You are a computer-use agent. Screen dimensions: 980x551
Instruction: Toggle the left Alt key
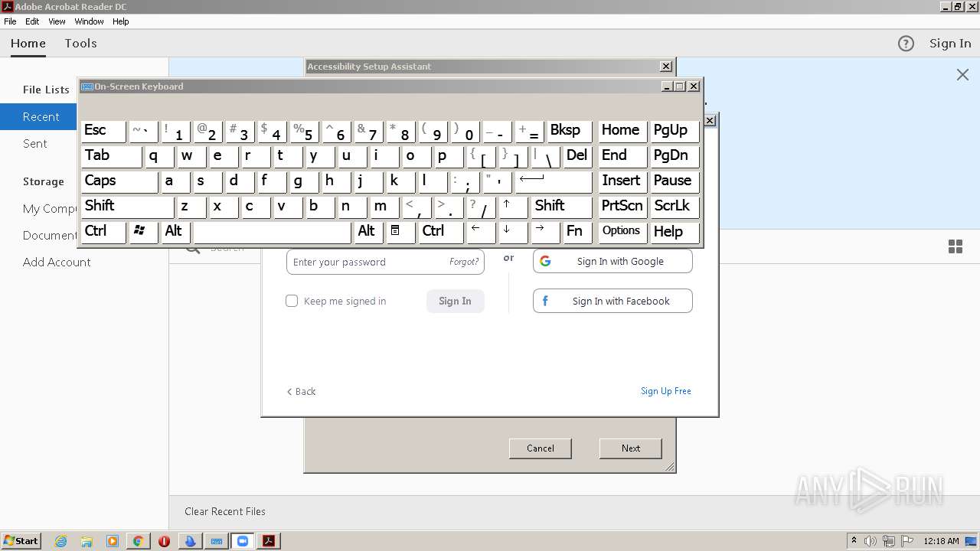(175, 231)
